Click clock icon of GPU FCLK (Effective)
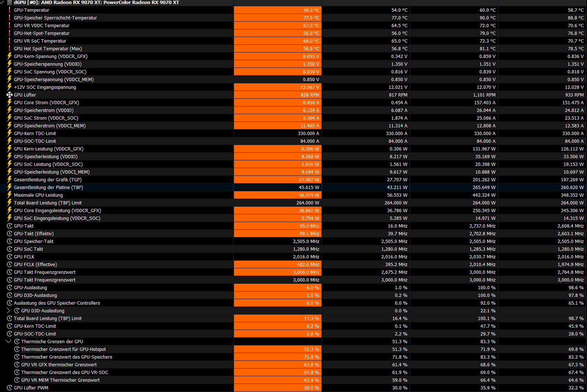The image size is (587, 392). tap(10, 264)
